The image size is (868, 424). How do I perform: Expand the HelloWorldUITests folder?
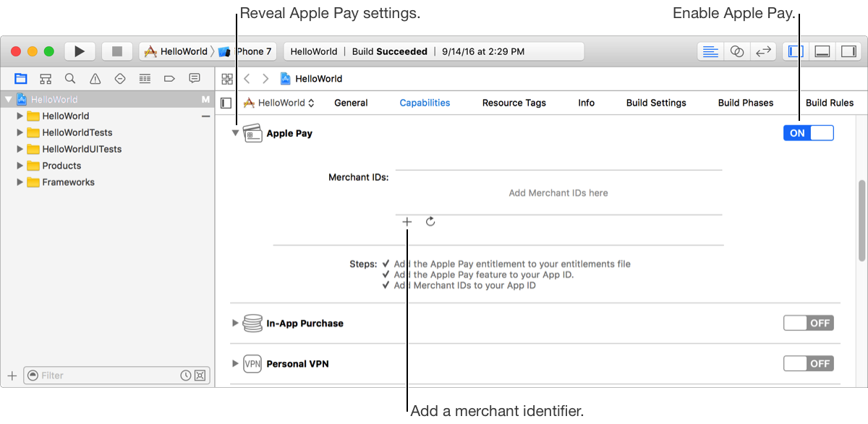[20, 149]
